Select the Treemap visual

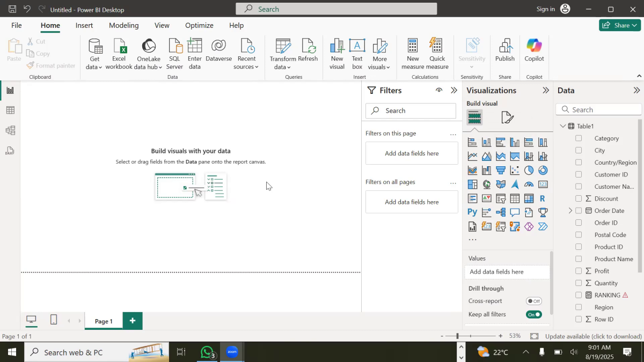pyautogui.click(x=472, y=184)
